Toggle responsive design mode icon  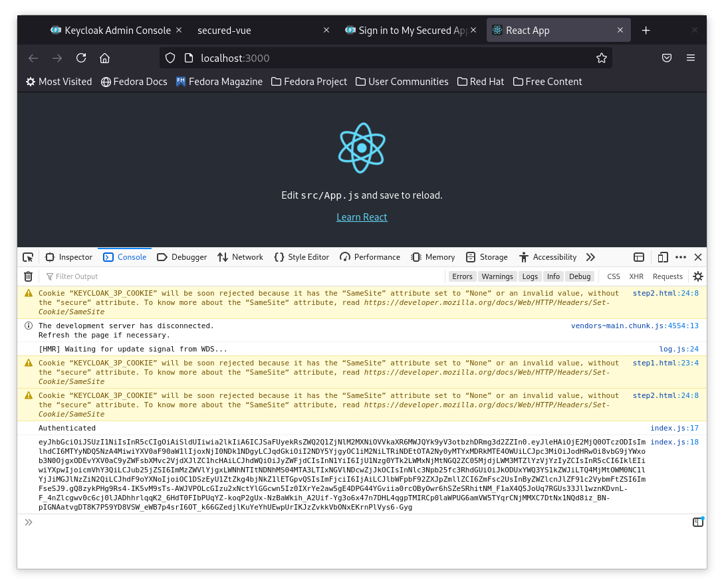tap(663, 258)
